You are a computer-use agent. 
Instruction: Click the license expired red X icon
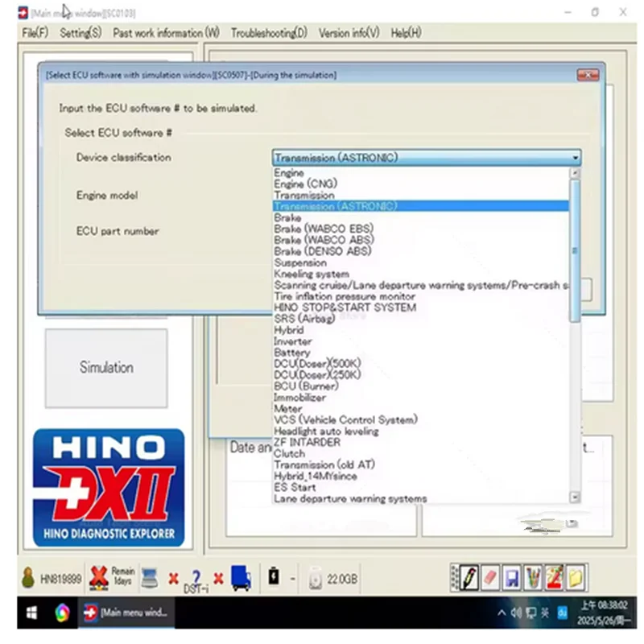pyautogui.click(x=98, y=578)
